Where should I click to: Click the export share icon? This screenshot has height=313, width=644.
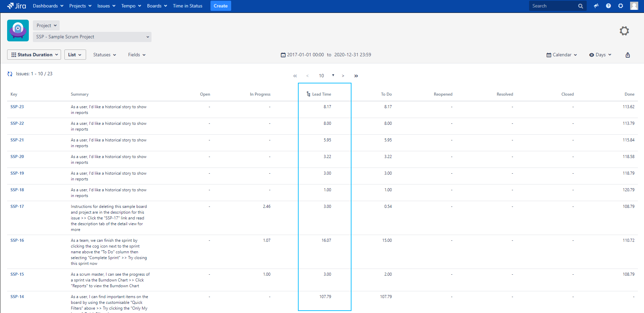point(627,55)
